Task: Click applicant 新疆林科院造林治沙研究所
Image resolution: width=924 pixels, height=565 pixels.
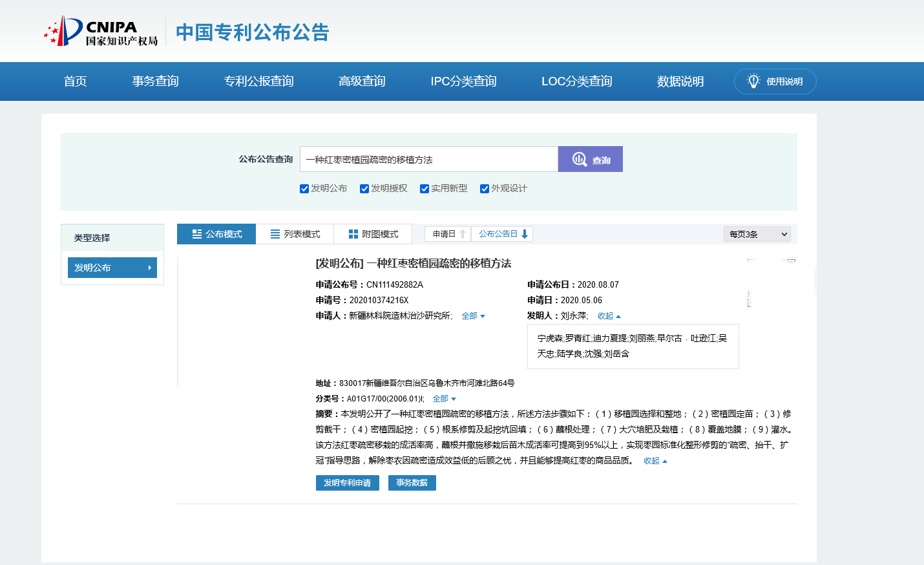Action: click(x=400, y=316)
